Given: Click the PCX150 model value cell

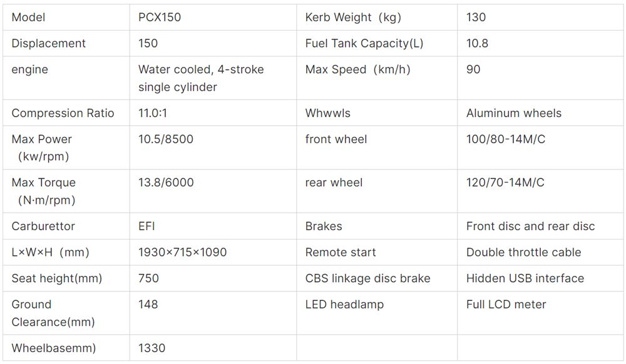Looking at the screenshot, I should pos(213,17).
